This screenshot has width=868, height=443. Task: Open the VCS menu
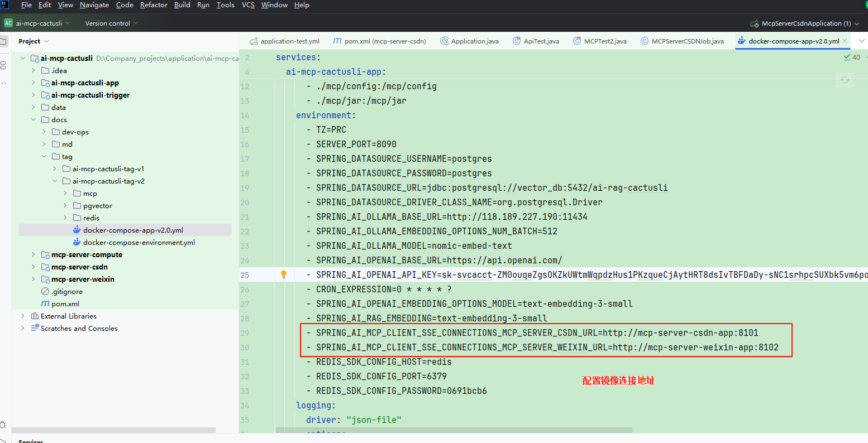click(248, 5)
